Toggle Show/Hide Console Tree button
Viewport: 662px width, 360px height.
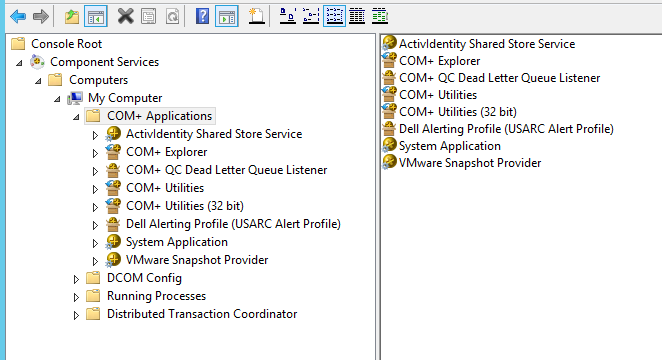95,16
